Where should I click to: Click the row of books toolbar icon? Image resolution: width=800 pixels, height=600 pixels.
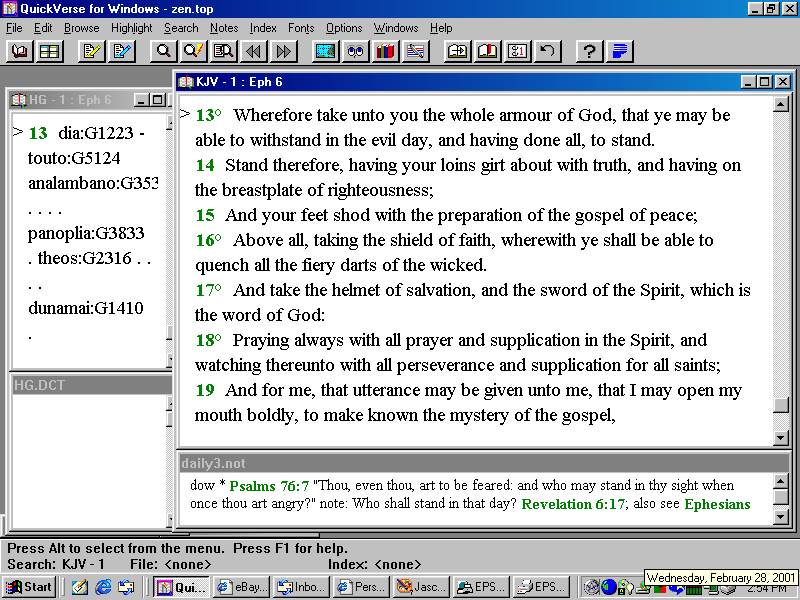[x=386, y=51]
